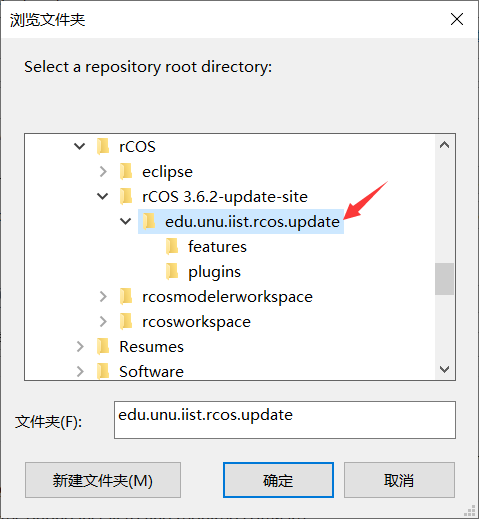The height and width of the screenshot is (519, 479).
Task: Expand the rcosworkspace folder
Action: 103,321
